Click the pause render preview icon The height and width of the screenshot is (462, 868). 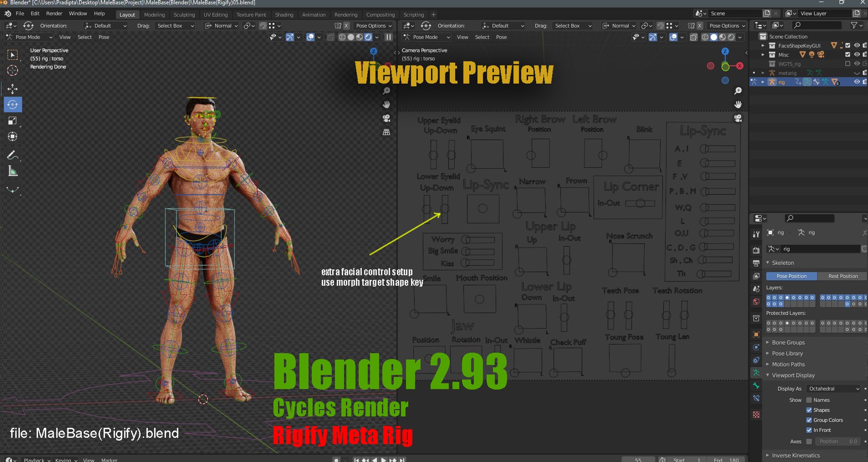[388, 37]
